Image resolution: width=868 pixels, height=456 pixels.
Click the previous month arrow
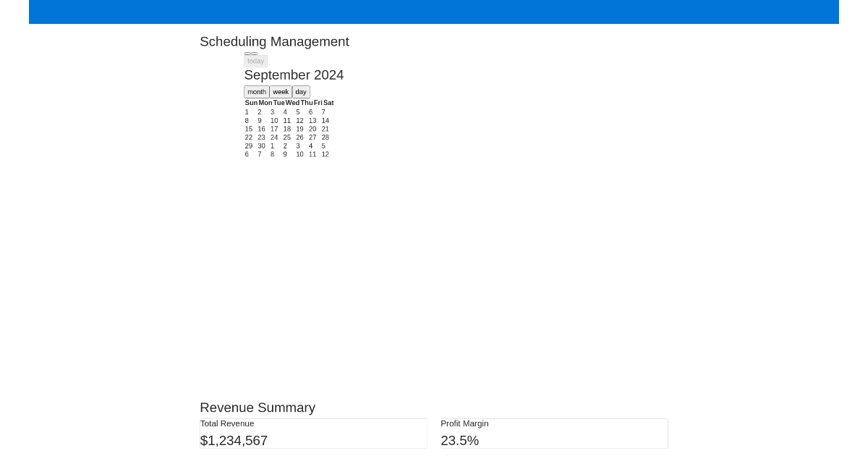coord(247,53)
